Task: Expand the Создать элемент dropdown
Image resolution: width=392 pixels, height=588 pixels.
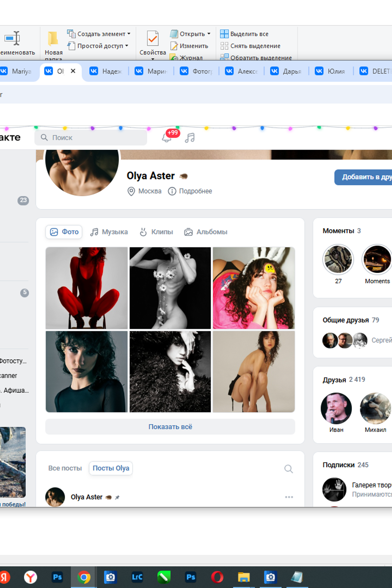Action: pos(129,33)
